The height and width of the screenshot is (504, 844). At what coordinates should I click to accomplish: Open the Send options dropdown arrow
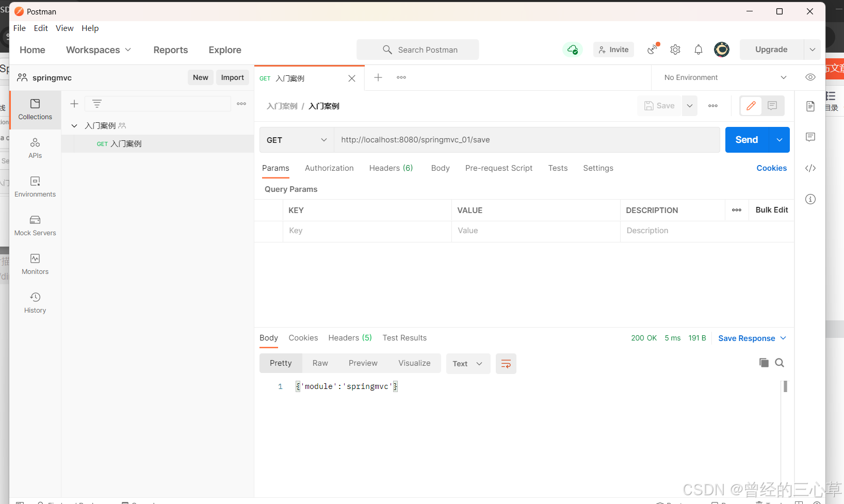pos(780,140)
